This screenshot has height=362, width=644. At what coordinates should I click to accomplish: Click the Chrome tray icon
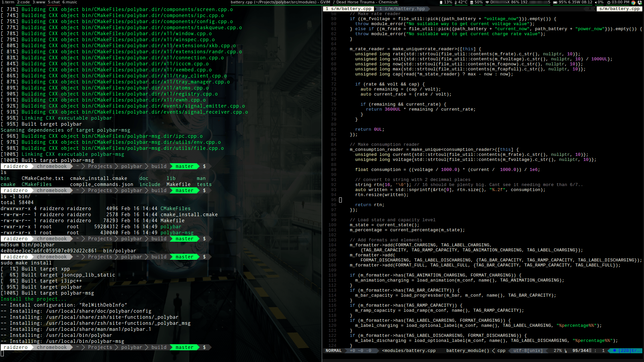[x=633, y=2]
